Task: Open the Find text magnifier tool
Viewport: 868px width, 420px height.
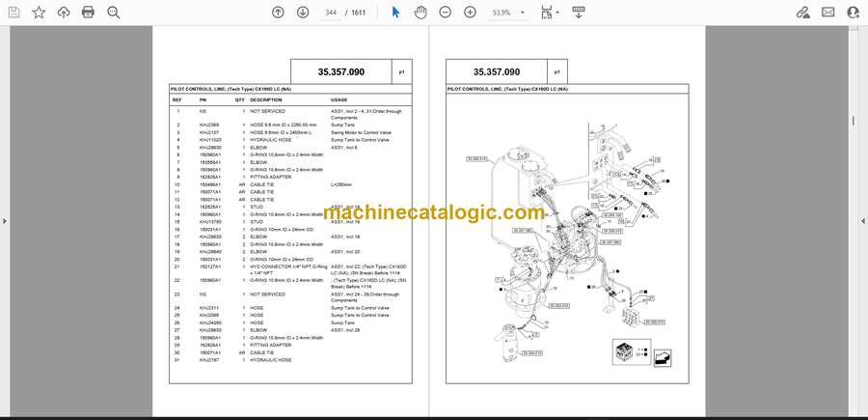Action: click(x=114, y=13)
